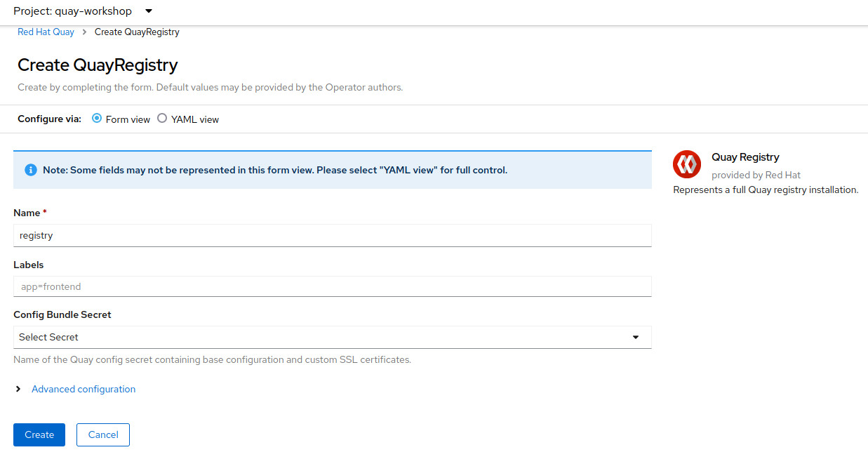Select the Form view radio button
The width and height of the screenshot is (868, 471).
(x=97, y=119)
